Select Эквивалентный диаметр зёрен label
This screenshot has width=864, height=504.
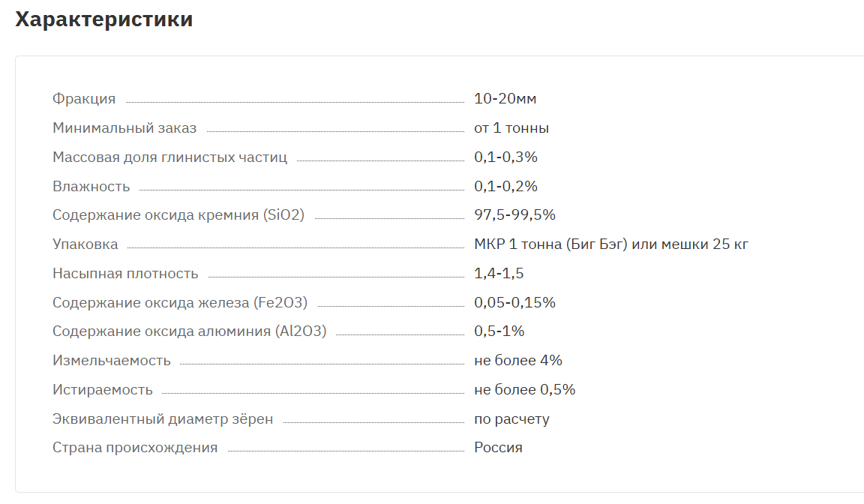[163, 418]
